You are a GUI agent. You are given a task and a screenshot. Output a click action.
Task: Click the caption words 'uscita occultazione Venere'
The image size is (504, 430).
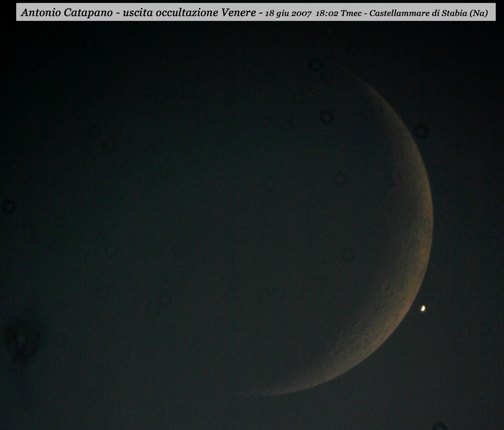click(x=190, y=12)
